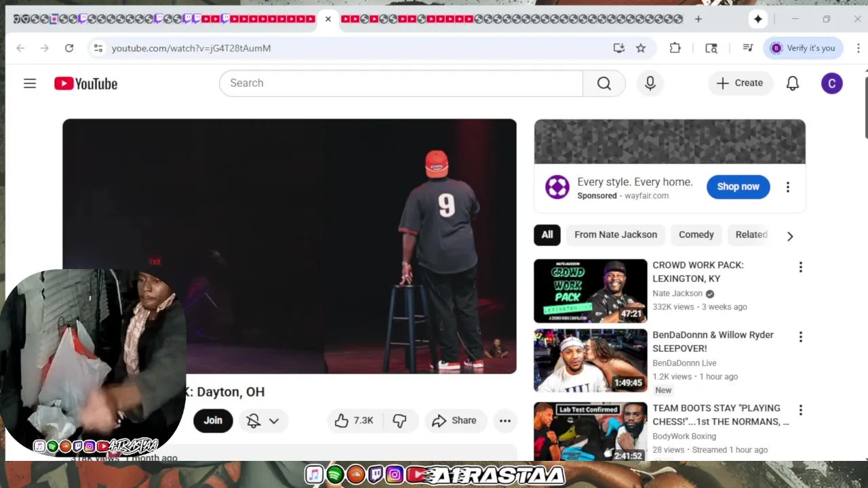Show next filter chips with the arrow
Screen dimensions: 868x488
coord(789,236)
